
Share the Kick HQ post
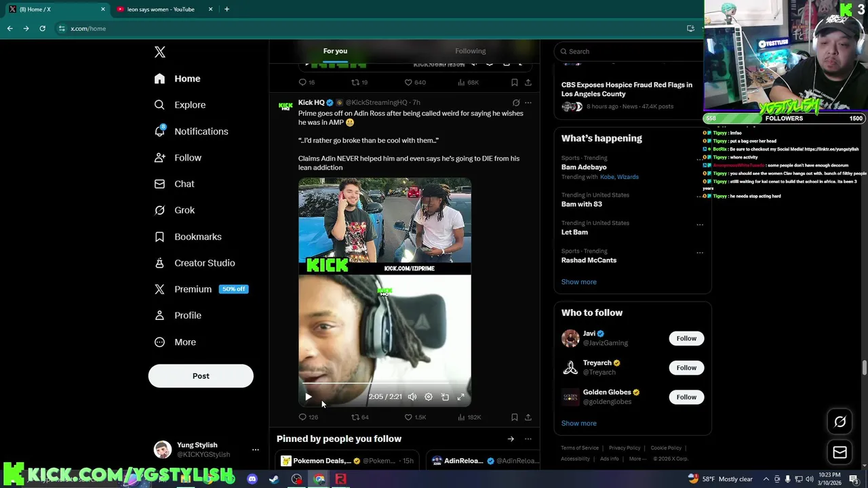(x=528, y=418)
